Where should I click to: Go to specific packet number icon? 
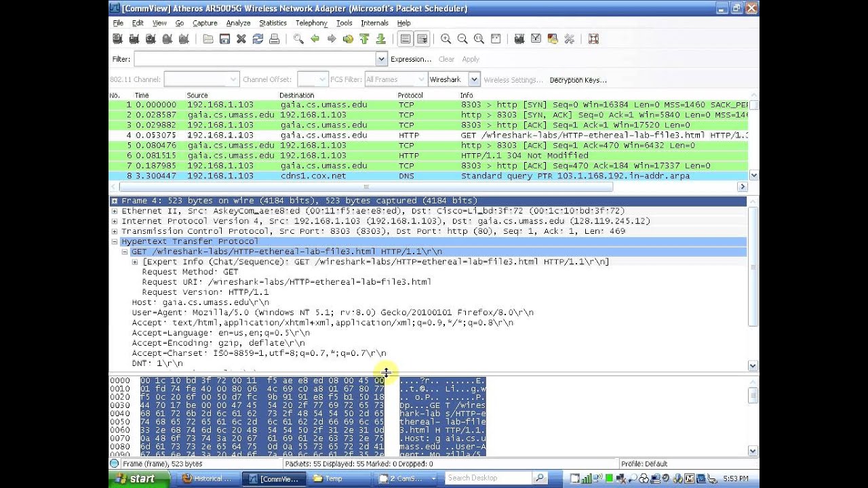tap(348, 39)
